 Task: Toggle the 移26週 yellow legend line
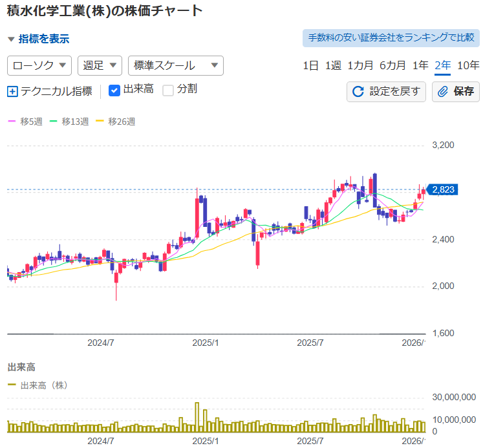[x=100, y=122]
